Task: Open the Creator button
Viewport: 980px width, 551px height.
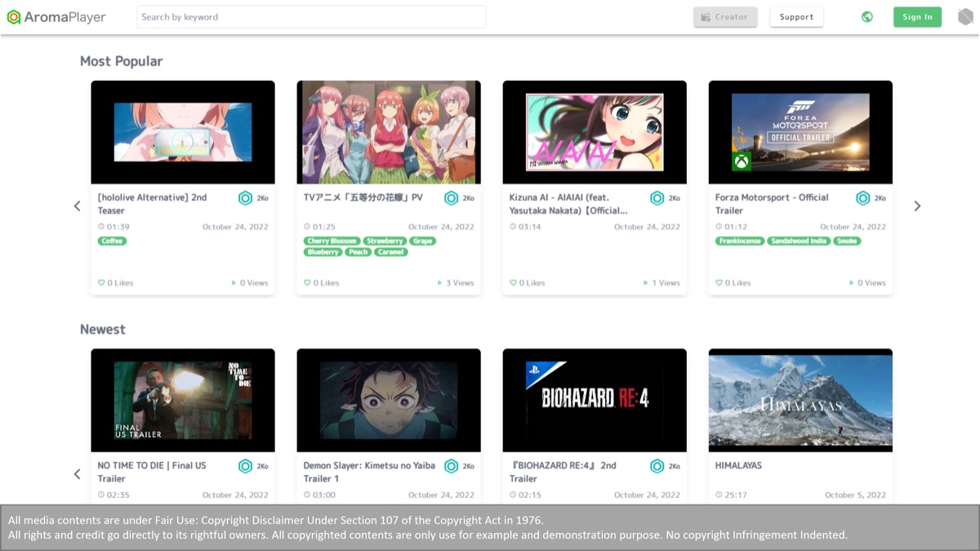Action: coord(725,17)
